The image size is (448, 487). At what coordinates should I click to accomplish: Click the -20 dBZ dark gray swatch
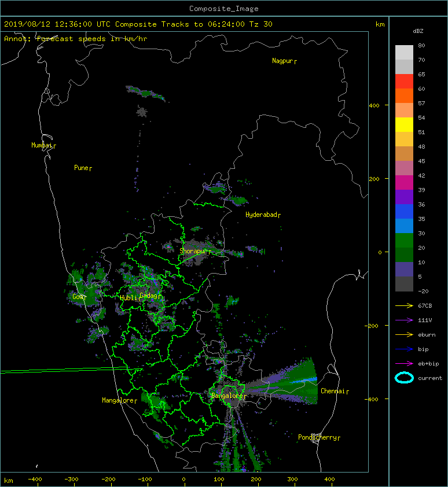pyautogui.click(x=404, y=284)
